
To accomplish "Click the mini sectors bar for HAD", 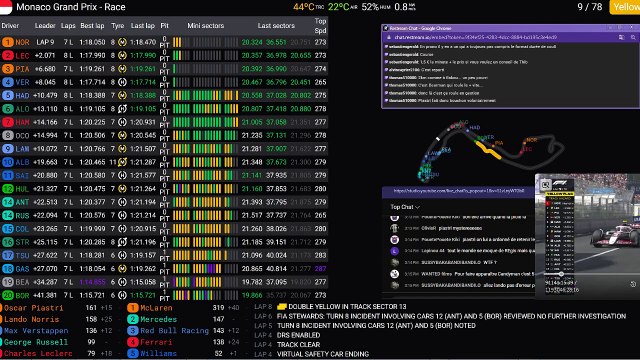I will click(x=205, y=96).
